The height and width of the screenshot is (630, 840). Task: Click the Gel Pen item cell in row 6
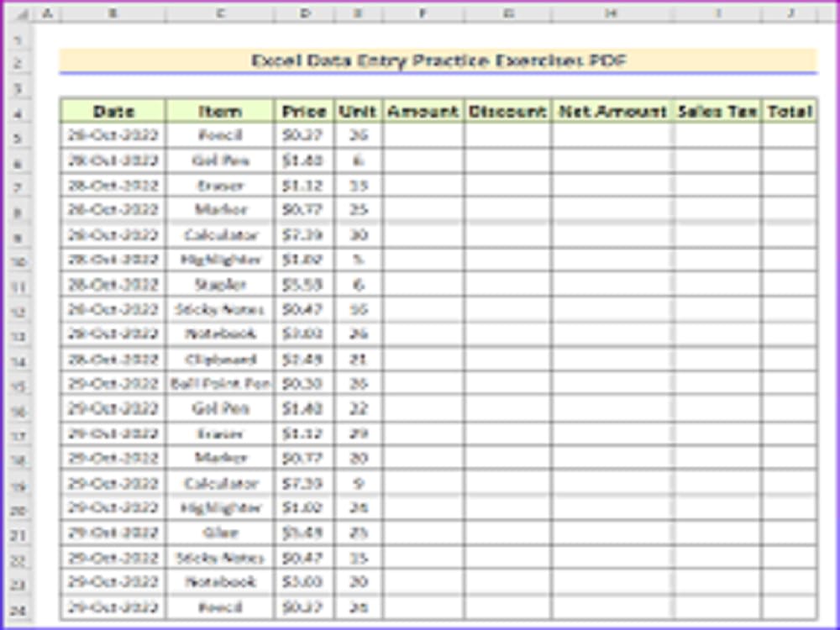tap(220, 160)
